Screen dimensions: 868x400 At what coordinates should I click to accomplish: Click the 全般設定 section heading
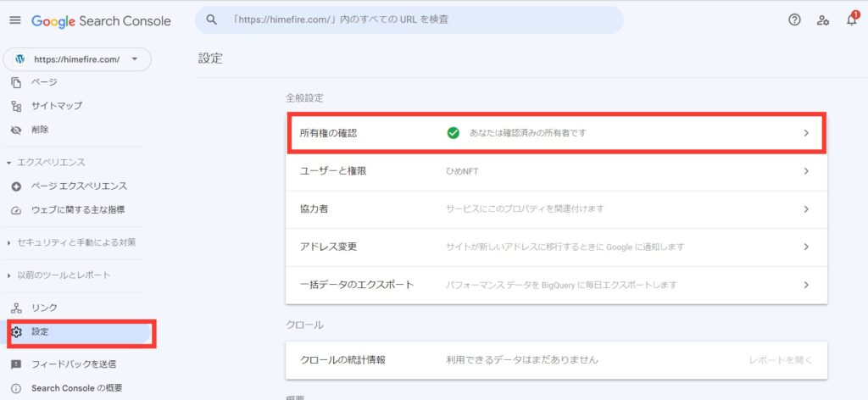(304, 98)
